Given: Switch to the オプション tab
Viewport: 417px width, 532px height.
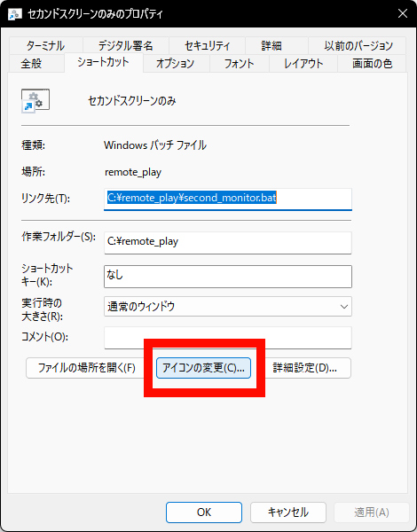Looking at the screenshot, I should [175, 64].
